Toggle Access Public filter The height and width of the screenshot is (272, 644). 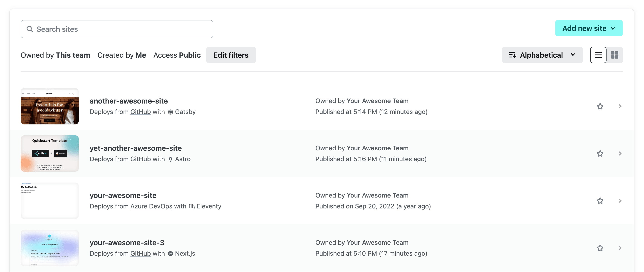click(177, 55)
